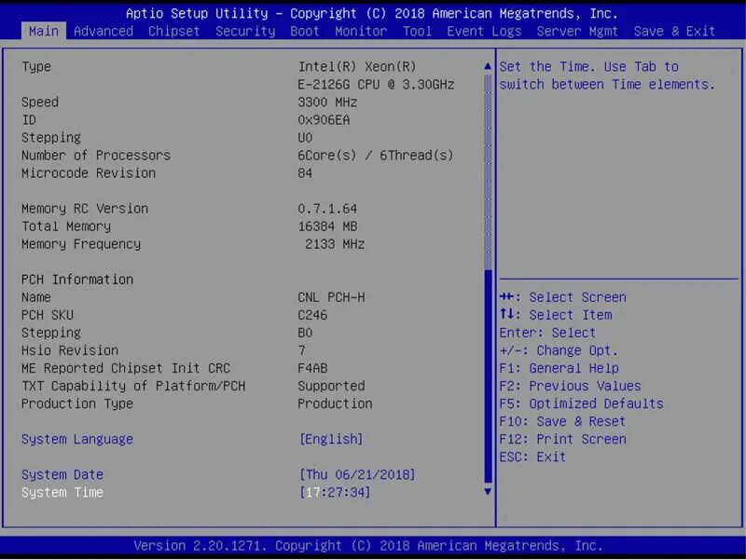Open the Chipset tab
The width and height of the screenshot is (746, 560).
[173, 32]
